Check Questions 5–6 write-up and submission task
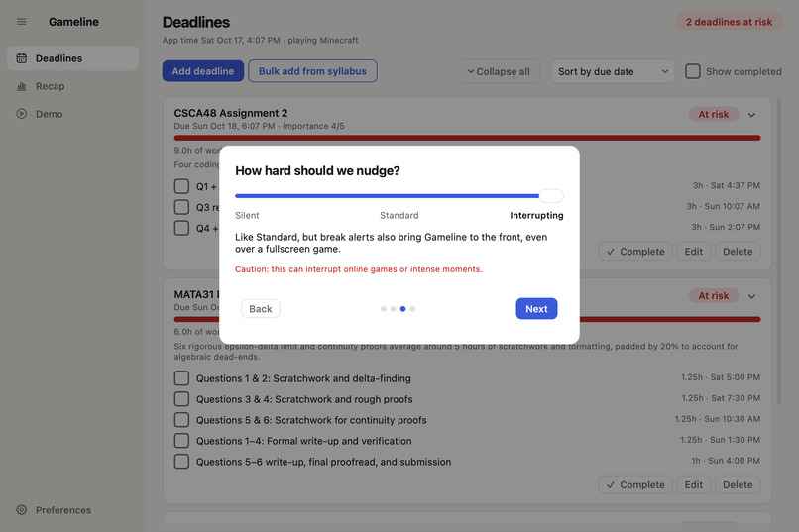 click(181, 462)
